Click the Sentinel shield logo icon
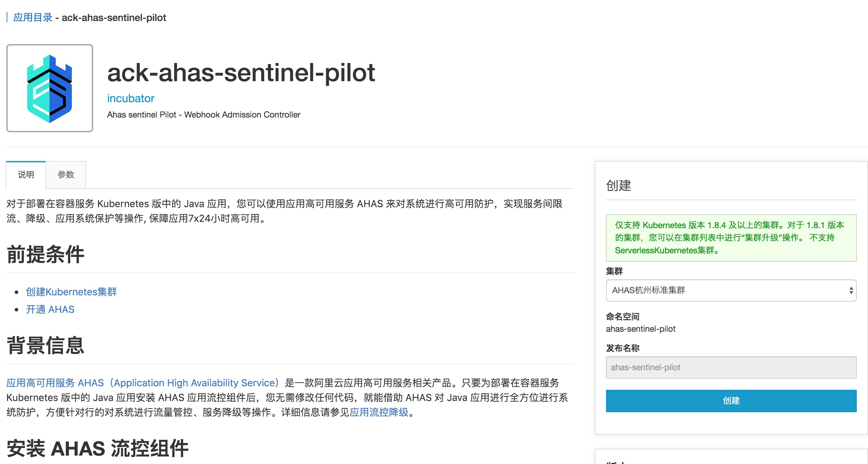The image size is (868, 464). (x=50, y=88)
